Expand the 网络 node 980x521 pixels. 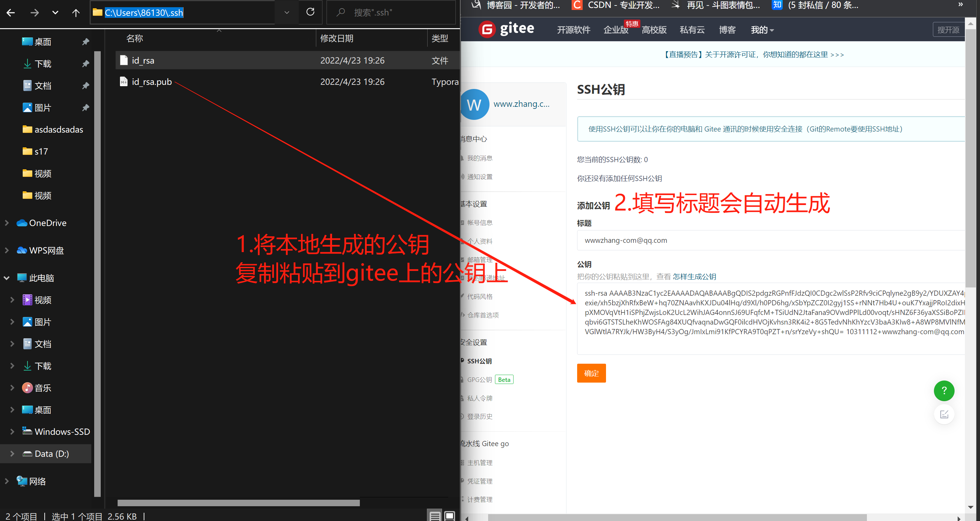click(7, 481)
